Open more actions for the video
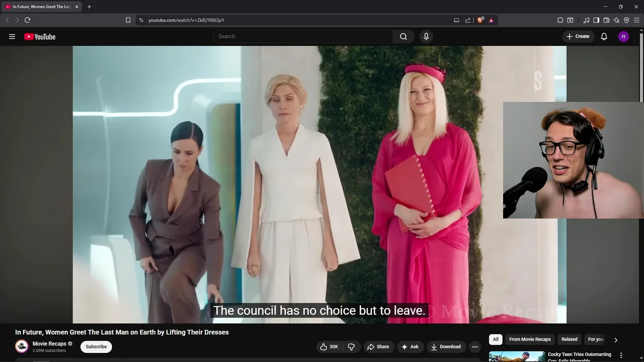Viewport: 644px width, 362px height. (475, 346)
